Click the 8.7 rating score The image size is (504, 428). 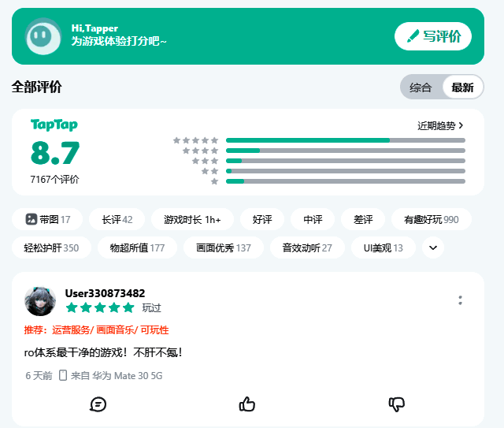(55, 153)
